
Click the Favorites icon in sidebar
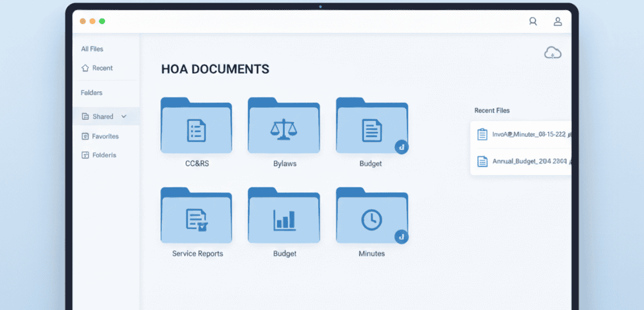coord(85,136)
